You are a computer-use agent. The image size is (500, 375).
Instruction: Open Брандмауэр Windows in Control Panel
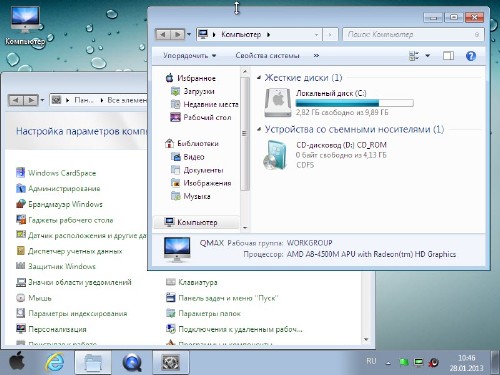point(59,204)
